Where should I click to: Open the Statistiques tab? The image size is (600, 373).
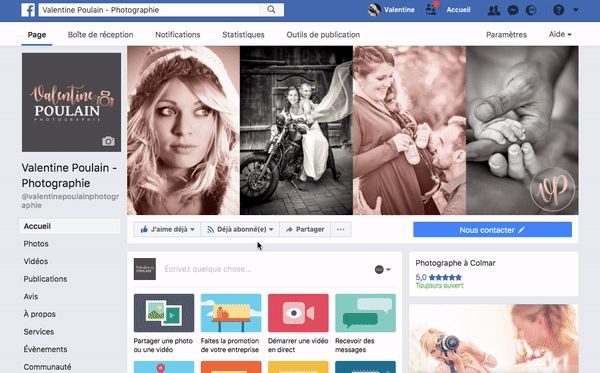pyautogui.click(x=243, y=35)
